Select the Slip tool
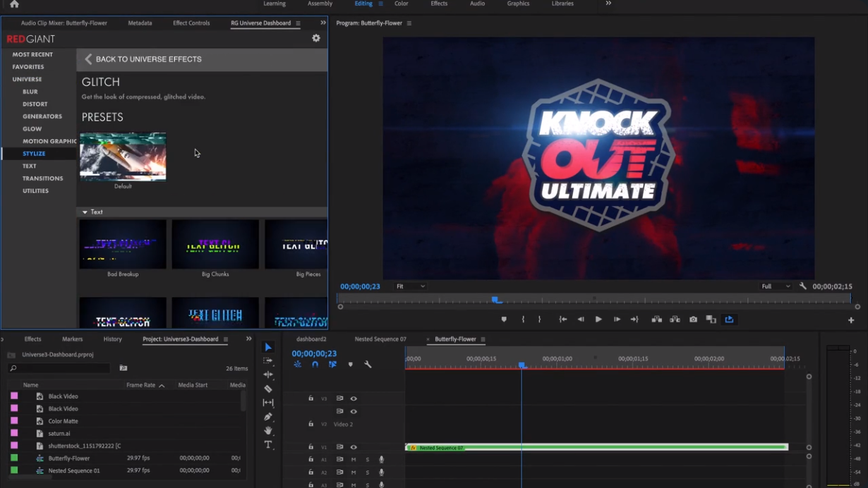 point(268,403)
